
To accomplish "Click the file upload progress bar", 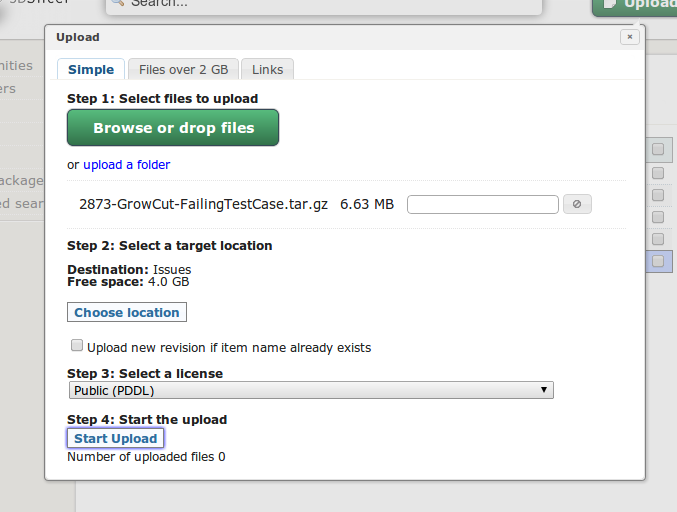I will (482, 204).
